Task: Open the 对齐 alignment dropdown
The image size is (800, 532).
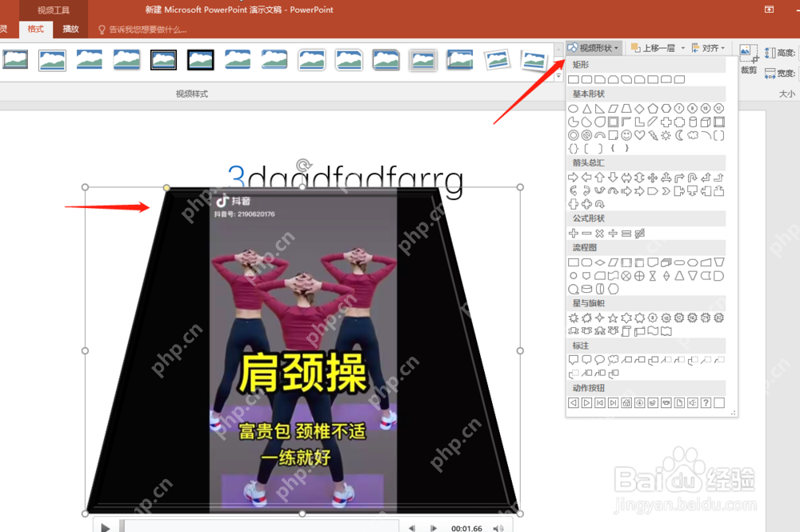Action: 708,48
